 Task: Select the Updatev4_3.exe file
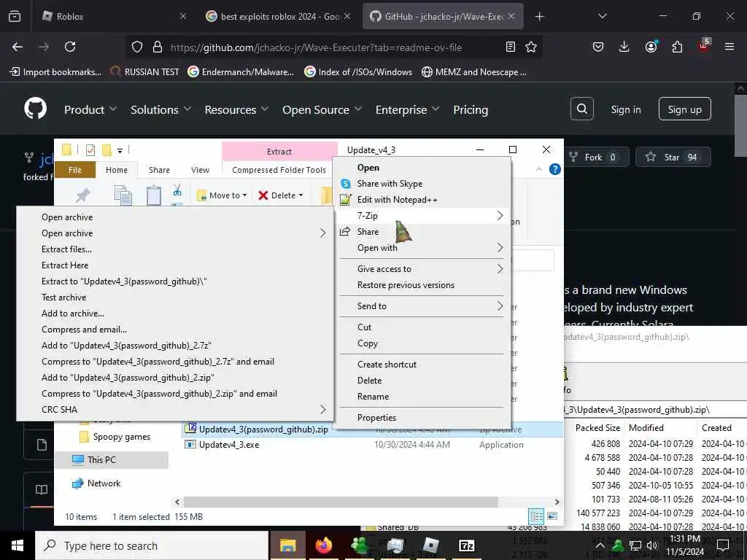point(228,445)
